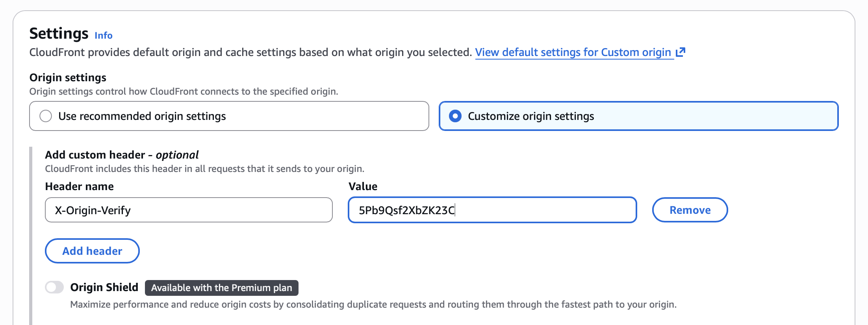This screenshot has width=868, height=325.
Task: Click inside the Value input field
Action: pos(492,210)
